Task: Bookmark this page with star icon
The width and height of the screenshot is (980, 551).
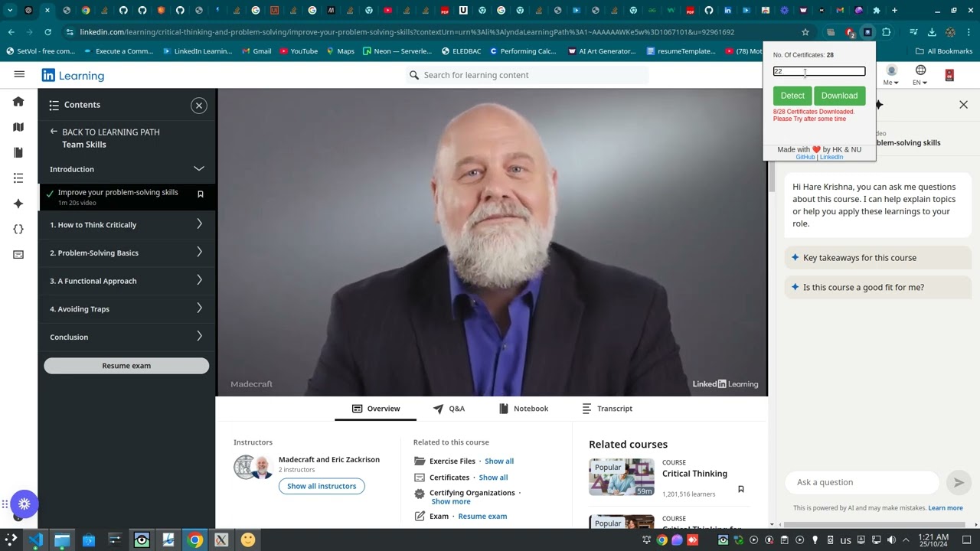Action: pos(805,32)
